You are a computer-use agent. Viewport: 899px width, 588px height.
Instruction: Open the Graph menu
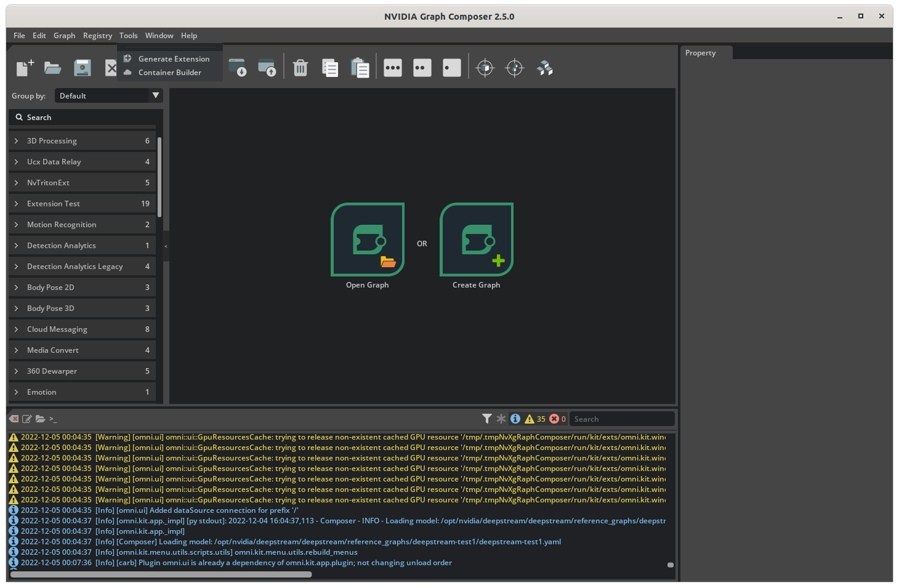64,36
